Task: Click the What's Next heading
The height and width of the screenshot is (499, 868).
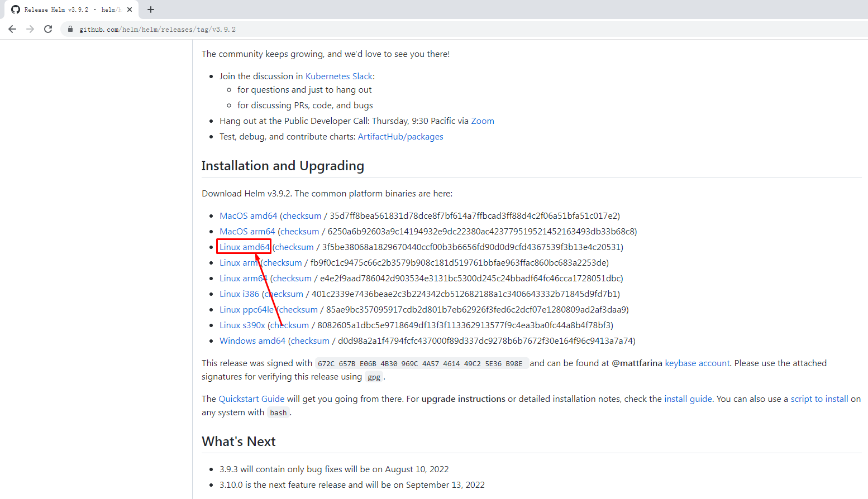Action: pyautogui.click(x=239, y=442)
